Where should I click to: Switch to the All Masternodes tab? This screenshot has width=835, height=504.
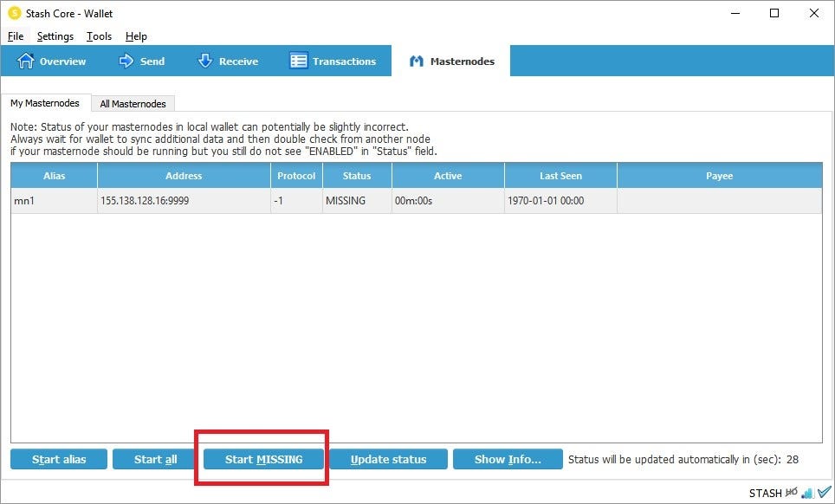pyautogui.click(x=133, y=104)
